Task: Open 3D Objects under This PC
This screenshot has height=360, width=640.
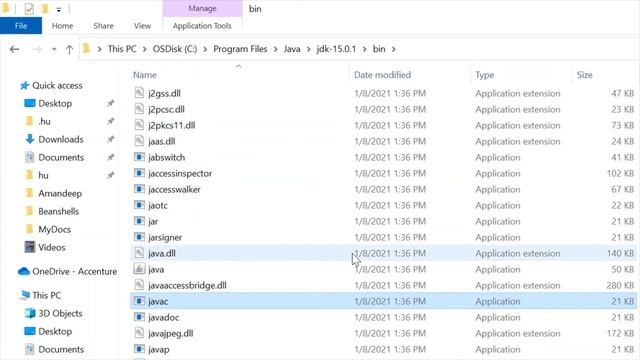Action: (x=60, y=313)
